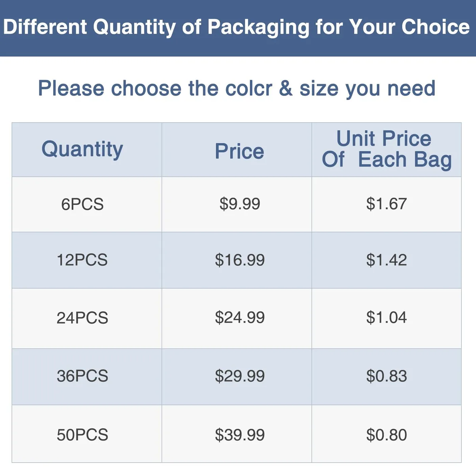Select the $1.42 unit price

pos(387,260)
